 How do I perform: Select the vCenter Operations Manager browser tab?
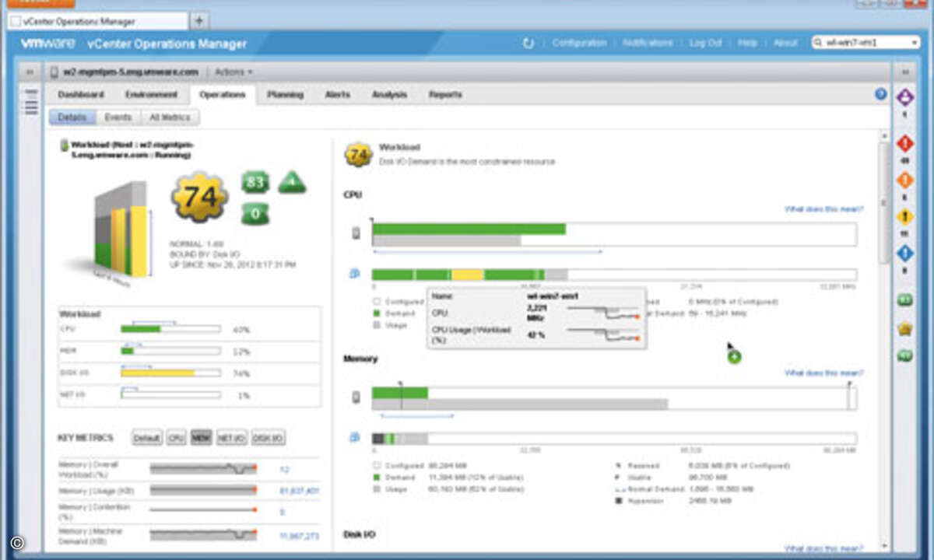tap(97, 21)
